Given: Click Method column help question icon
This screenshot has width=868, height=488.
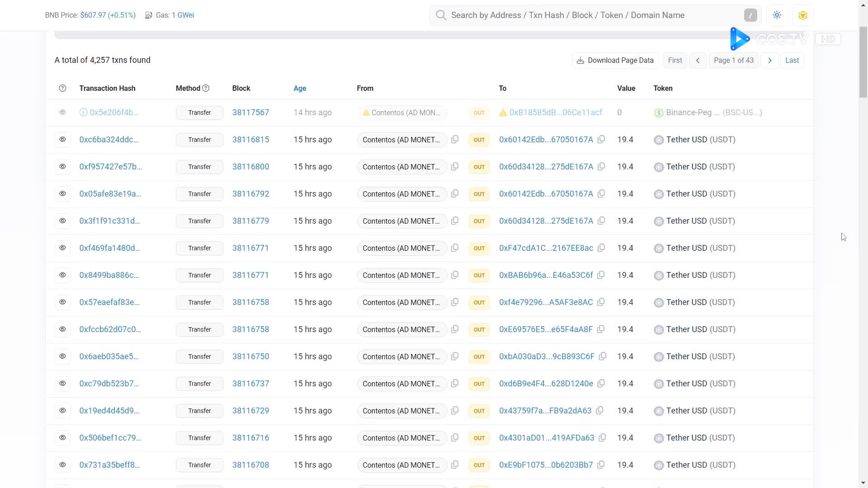Looking at the screenshot, I should point(206,89).
